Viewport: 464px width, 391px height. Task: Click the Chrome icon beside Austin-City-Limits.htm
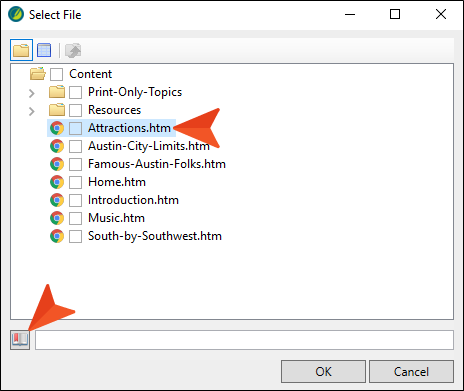(x=57, y=146)
